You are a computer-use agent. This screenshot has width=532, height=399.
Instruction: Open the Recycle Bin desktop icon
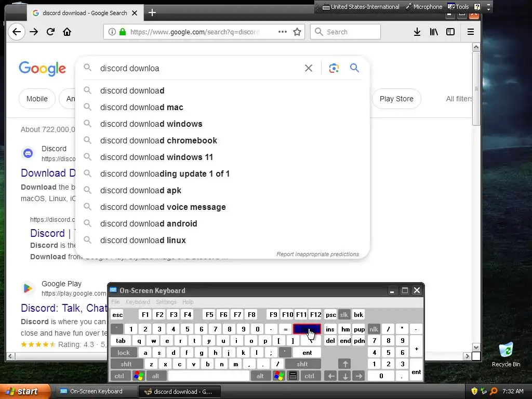point(506,355)
